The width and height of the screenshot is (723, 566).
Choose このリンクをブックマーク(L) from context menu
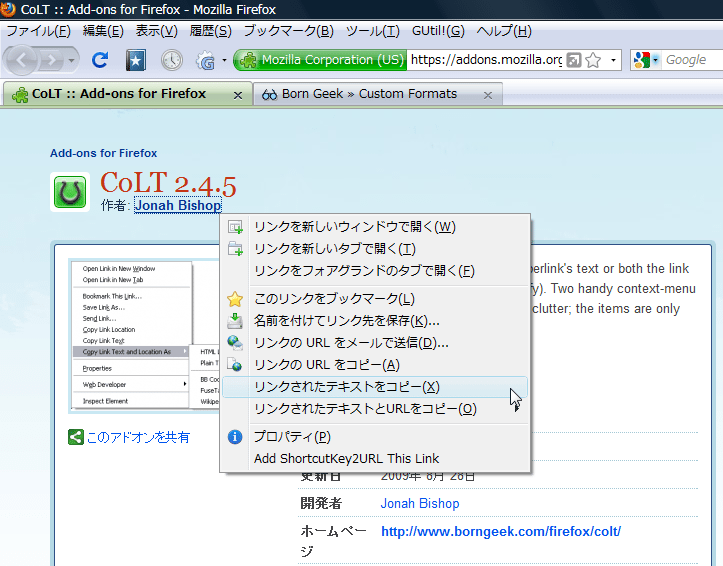tap(375, 299)
